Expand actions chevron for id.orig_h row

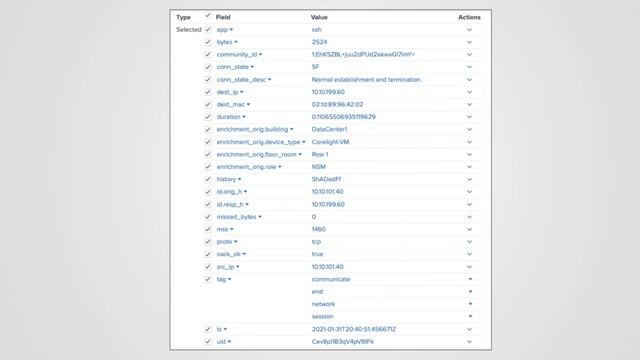pos(469,191)
